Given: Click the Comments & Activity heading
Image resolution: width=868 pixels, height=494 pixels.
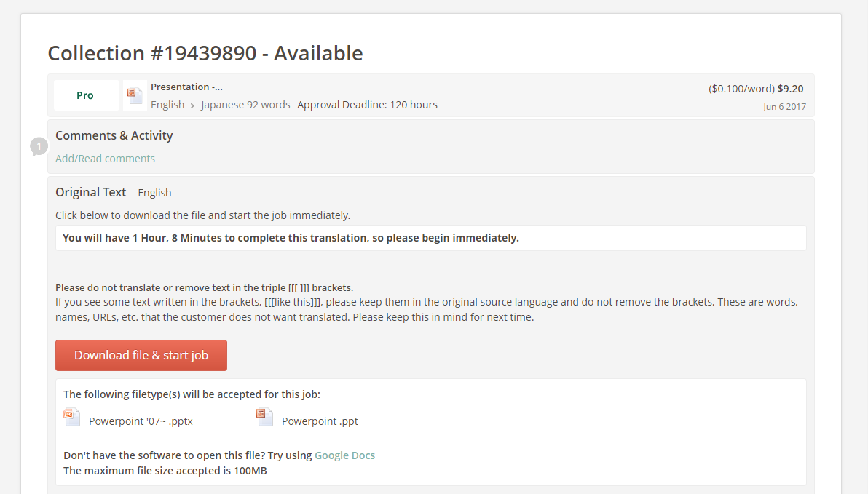Looking at the screenshot, I should (114, 135).
